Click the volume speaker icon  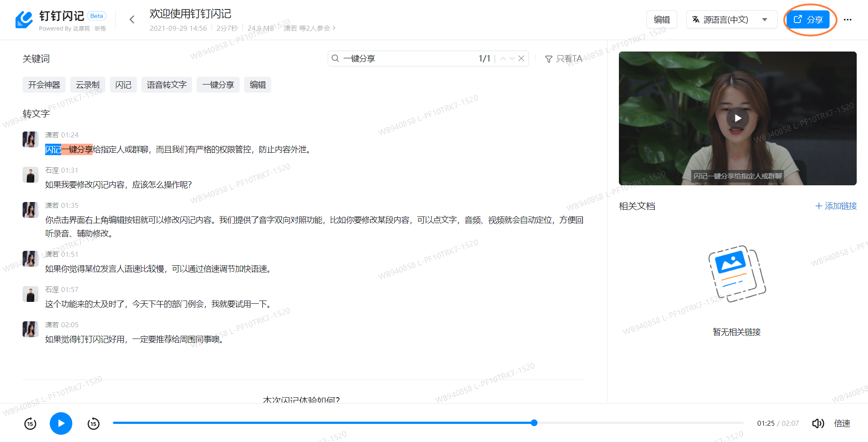point(818,423)
